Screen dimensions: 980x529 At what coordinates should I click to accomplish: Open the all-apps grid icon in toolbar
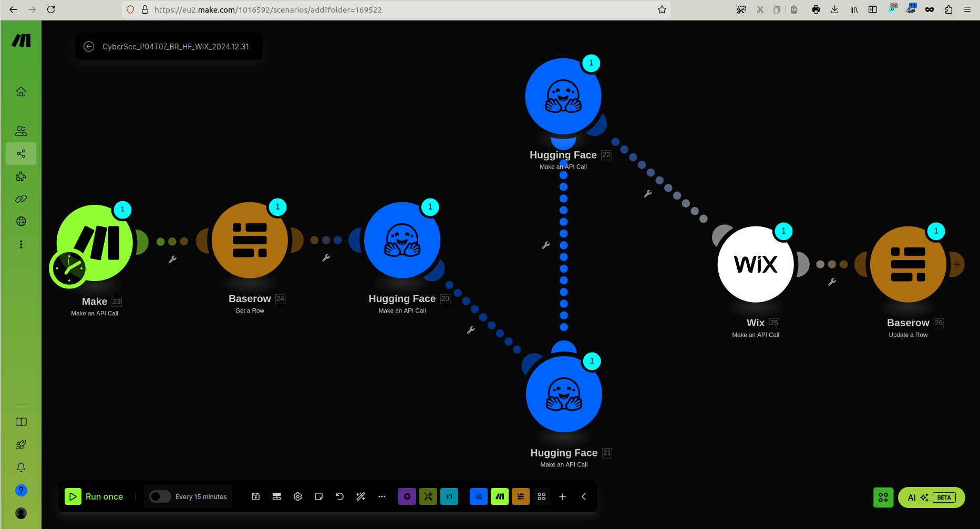point(542,496)
